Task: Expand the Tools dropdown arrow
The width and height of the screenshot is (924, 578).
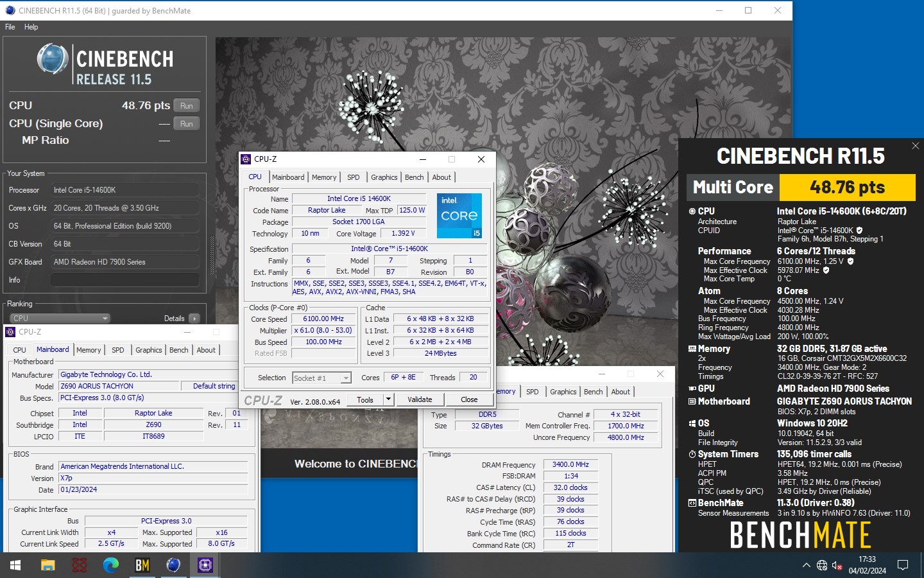Action: (388, 399)
